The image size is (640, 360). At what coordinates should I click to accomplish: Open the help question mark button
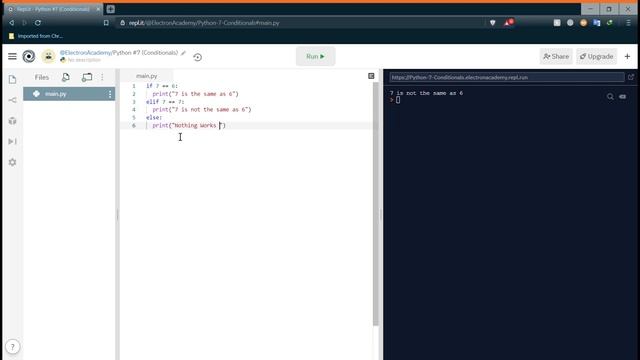13,347
